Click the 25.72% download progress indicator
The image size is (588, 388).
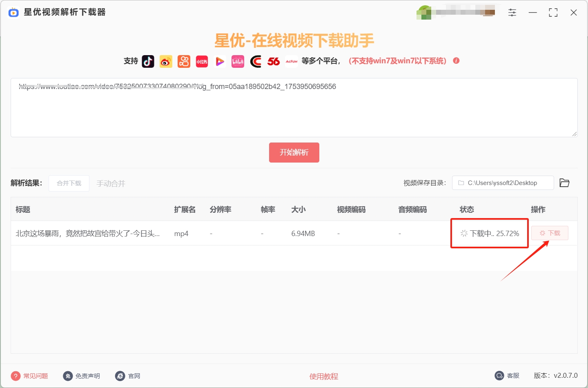(489, 233)
